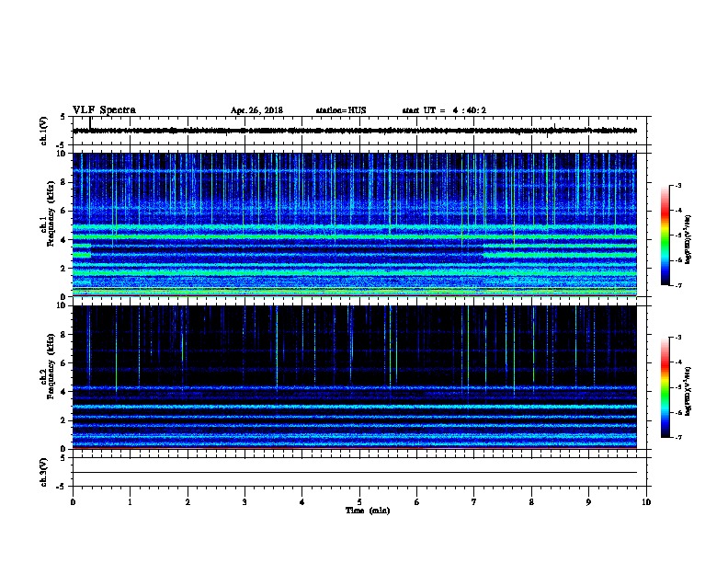
Task: Click the flat ch.3 voltage trace line
Action: 354,473
